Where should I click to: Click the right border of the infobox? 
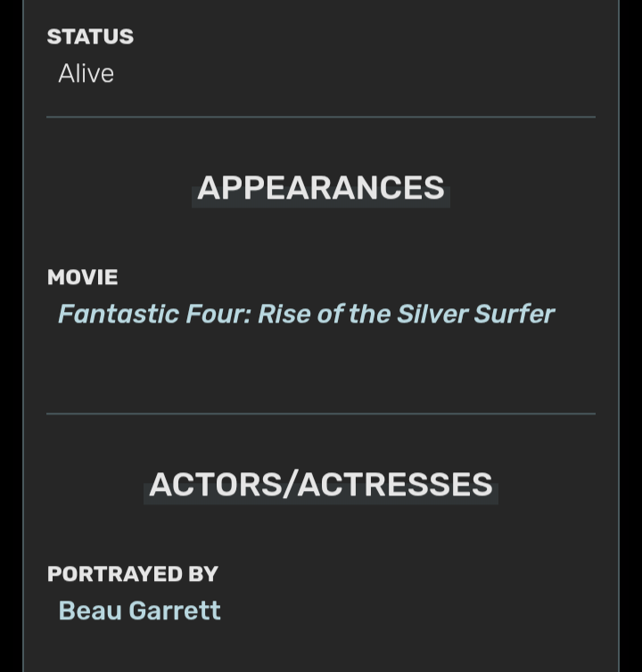[x=619, y=336]
